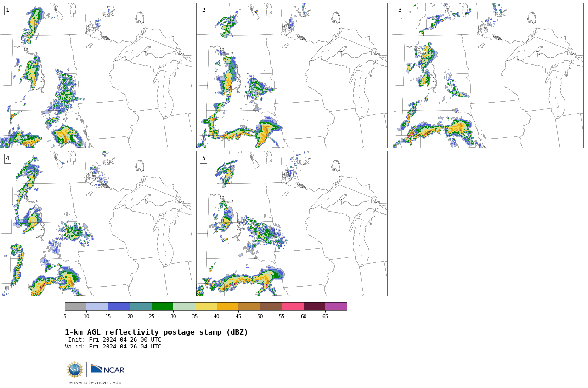The height and width of the screenshot is (388, 588).
Task: Click the colorbar tick label 15
Action: 108,316
